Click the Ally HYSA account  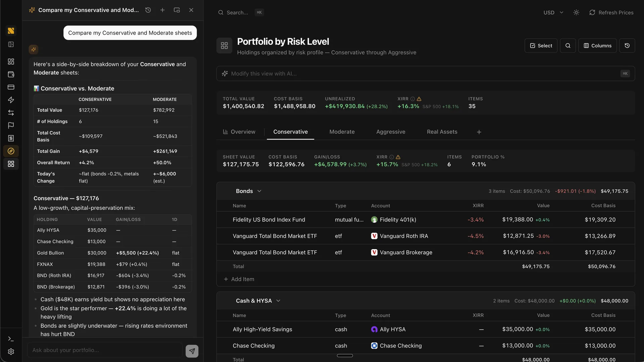[388, 329]
